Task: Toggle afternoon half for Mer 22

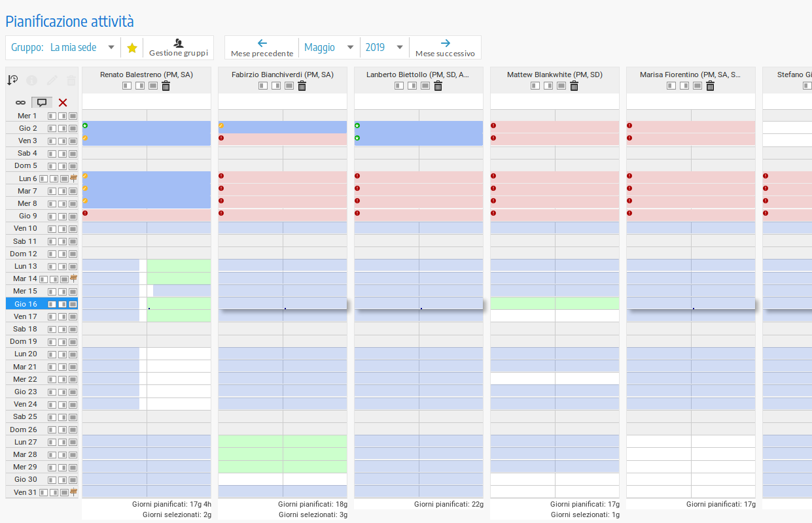Action: click(x=62, y=380)
